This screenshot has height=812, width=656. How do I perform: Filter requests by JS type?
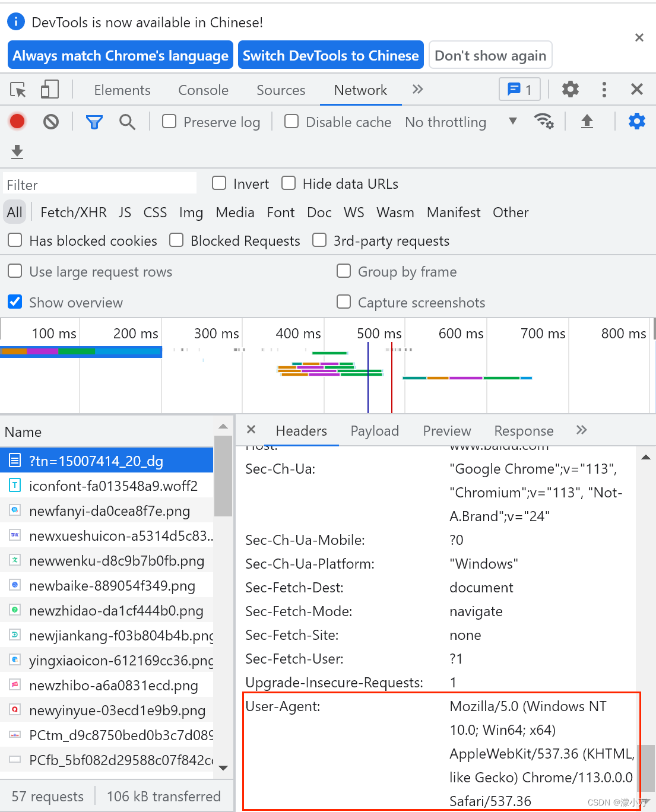[125, 212]
